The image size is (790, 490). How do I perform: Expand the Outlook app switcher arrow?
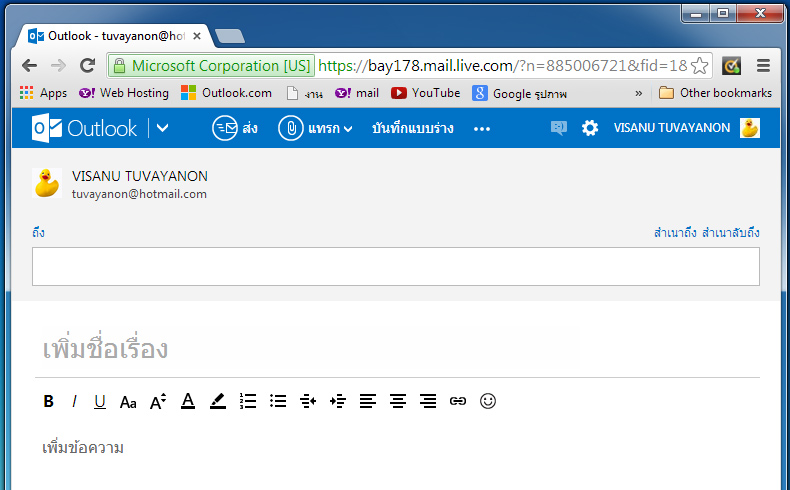(x=163, y=128)
